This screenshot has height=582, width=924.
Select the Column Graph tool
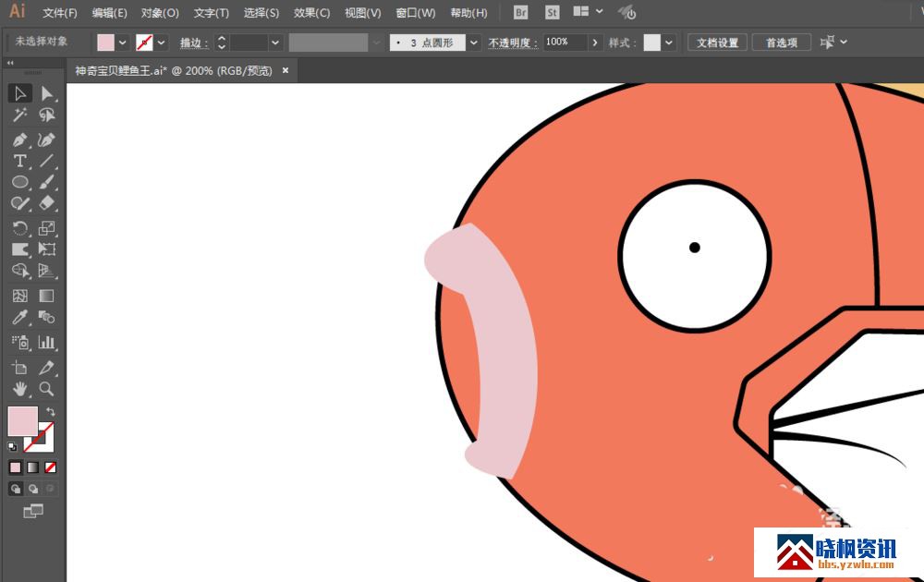[x=46, y=342]
